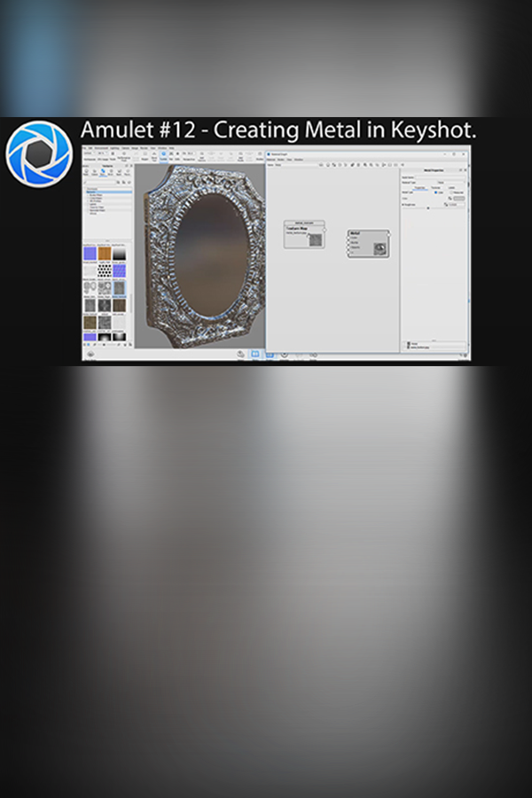Switch to the Materials library tab

point(87,173)
